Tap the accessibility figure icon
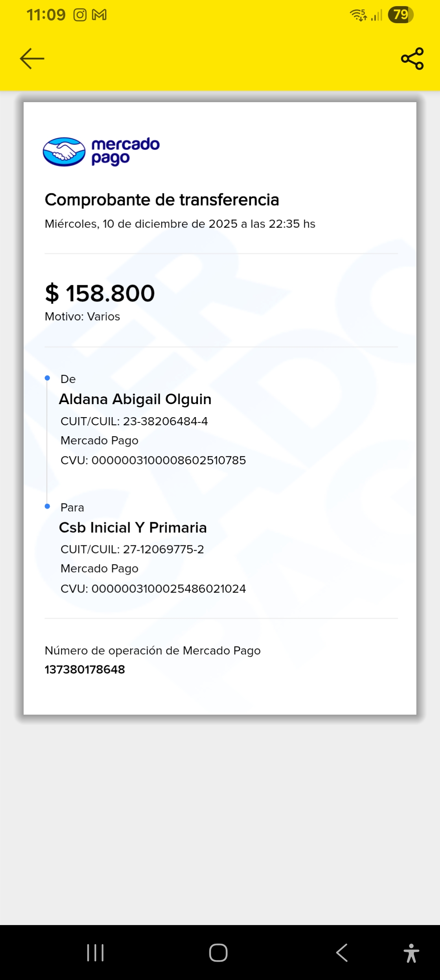 pyautogui.click(x=411, y=953)
